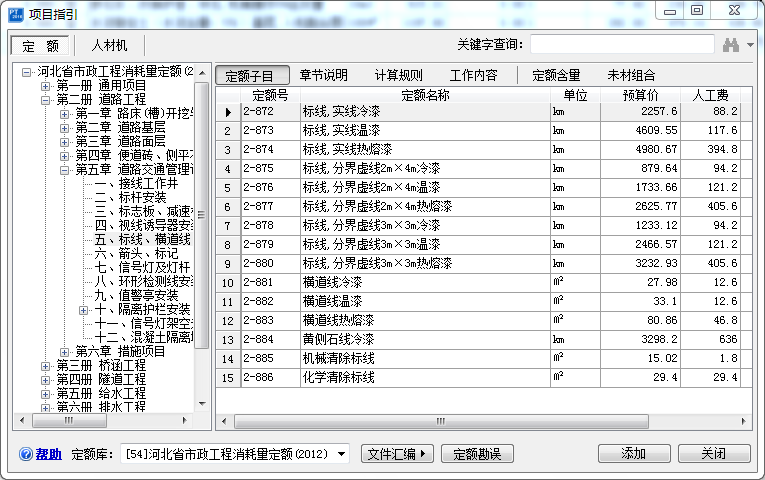Click the 定额名称 column header

pos(425,95)
